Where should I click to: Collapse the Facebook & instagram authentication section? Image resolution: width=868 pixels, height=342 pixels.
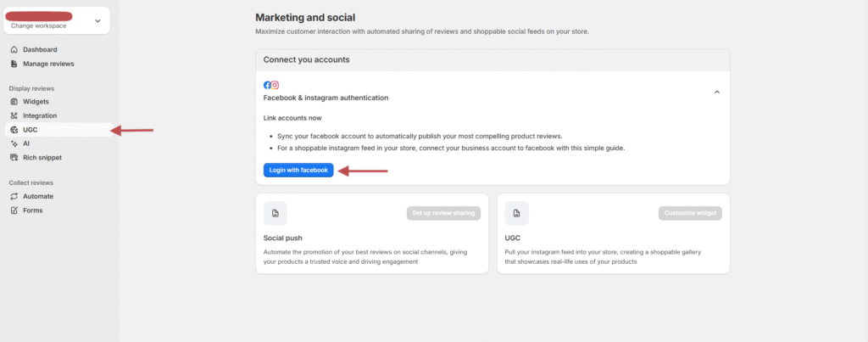(x=716, y=92)
